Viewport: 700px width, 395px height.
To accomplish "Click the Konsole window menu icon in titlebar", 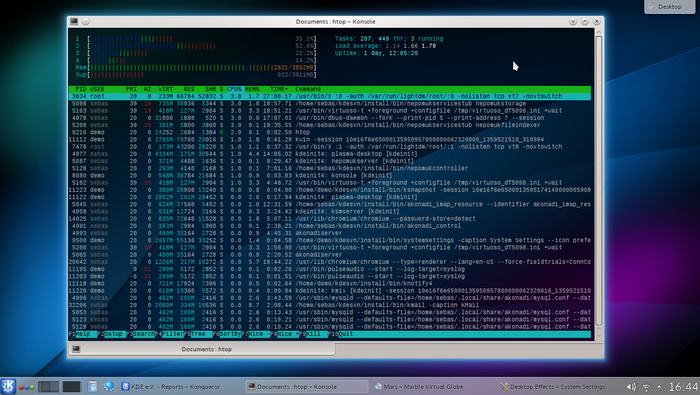I will 74,21.
